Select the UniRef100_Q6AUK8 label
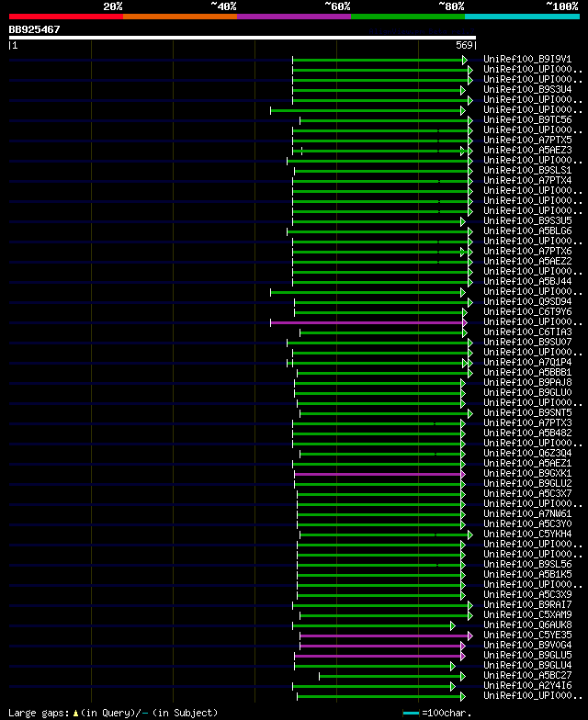The height and width of the screenshot is (720, 588). click(x=527, y=624)
